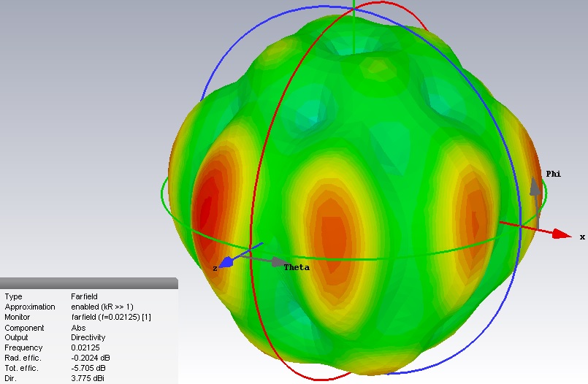588x384 pixels.
Task: Click the 'Rad. effic.' label
Action: (23, 358)
